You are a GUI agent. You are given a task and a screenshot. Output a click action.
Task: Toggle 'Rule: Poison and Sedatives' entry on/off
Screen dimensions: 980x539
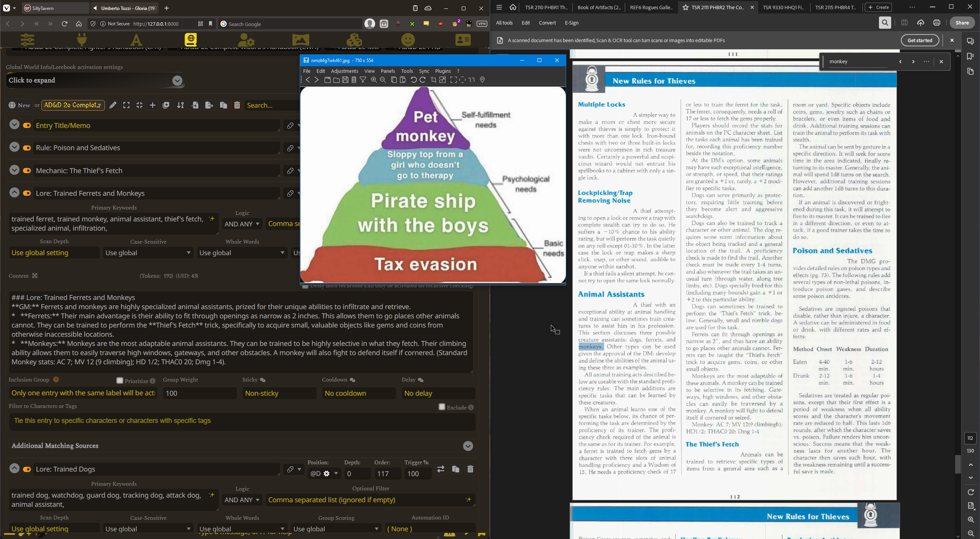[x=27, y=148]
